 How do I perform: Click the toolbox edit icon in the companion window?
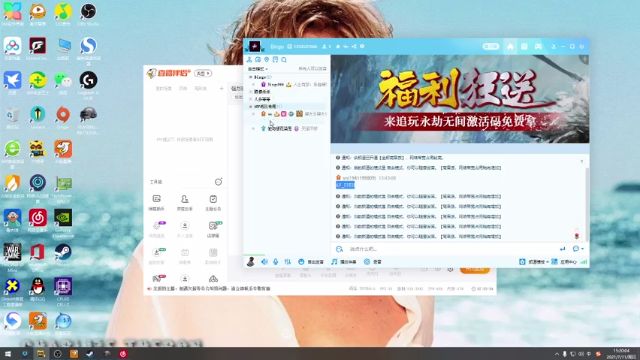(x=218, y=182)
